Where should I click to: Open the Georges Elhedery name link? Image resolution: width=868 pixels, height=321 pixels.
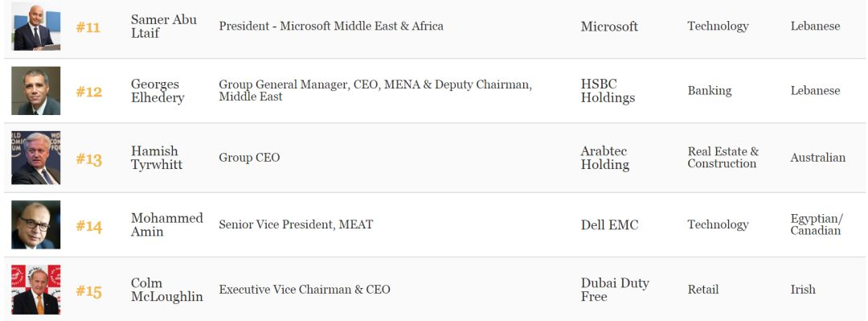click(x=158, y=91)
